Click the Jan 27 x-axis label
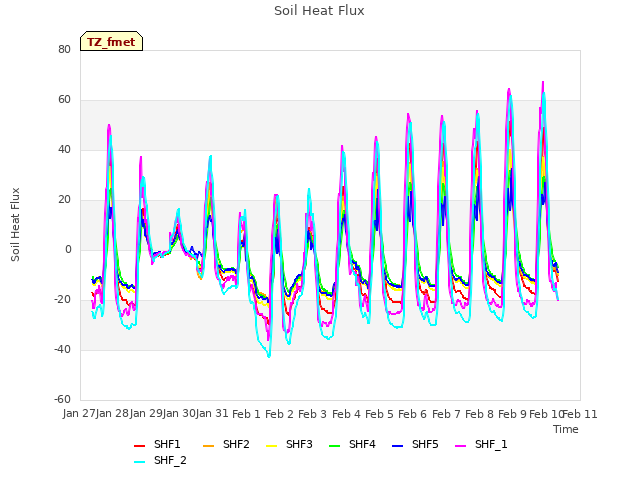This screenshot has width=640, height=480. [79, 414]
